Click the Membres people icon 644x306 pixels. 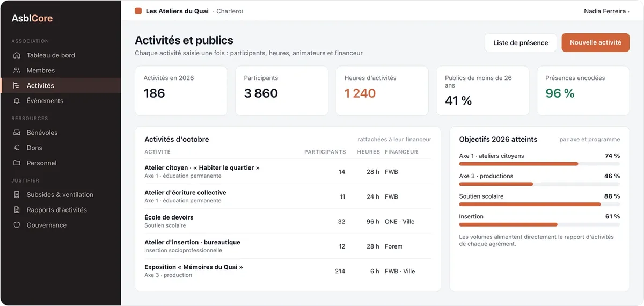[x=17, y=70]
